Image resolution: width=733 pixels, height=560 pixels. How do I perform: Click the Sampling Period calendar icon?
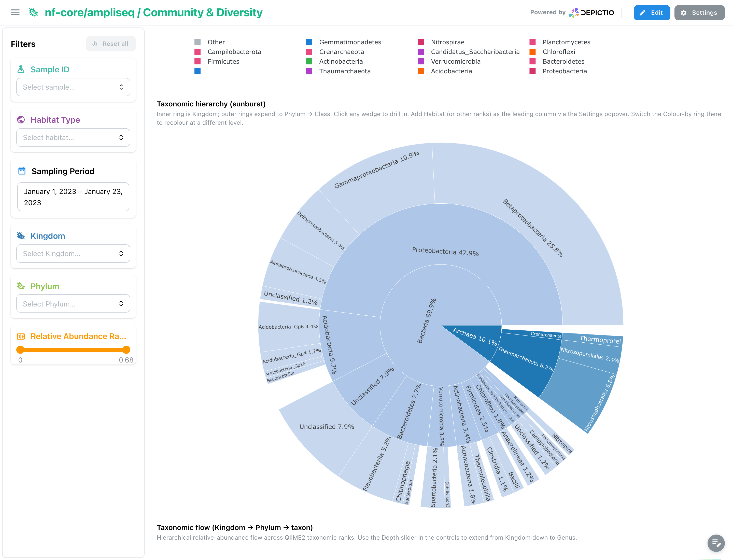pos(22,171)
